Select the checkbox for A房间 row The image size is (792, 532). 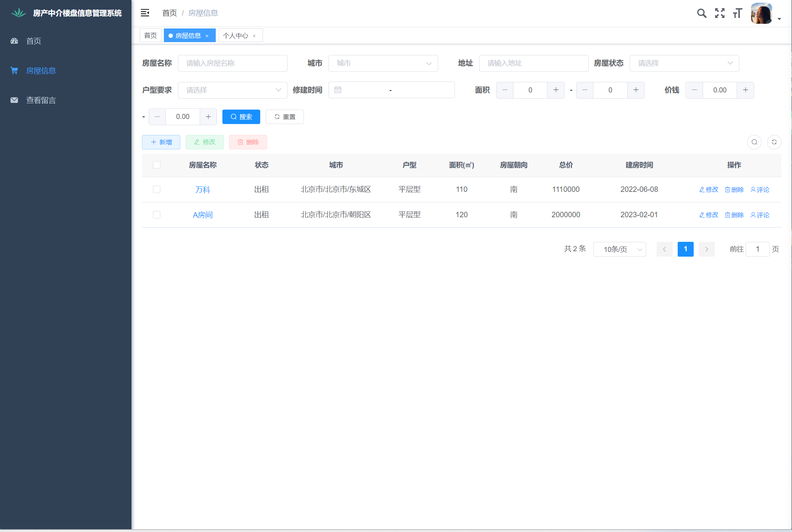[156, 215]
